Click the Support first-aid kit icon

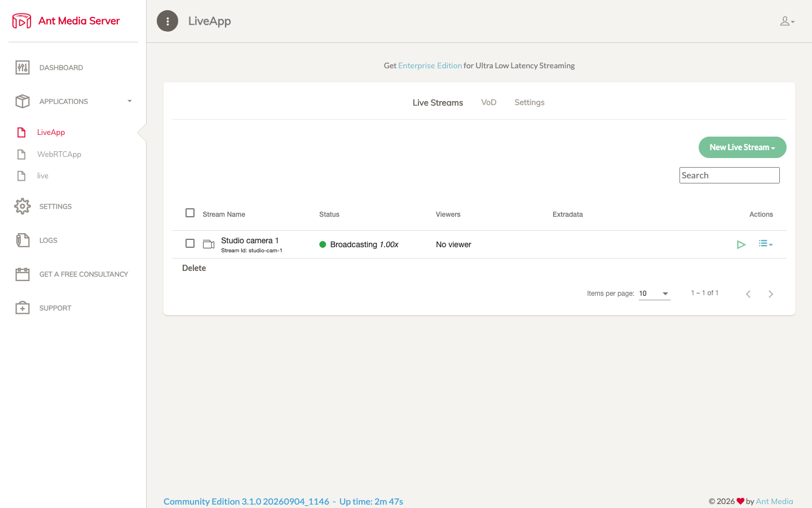(23, 308)
